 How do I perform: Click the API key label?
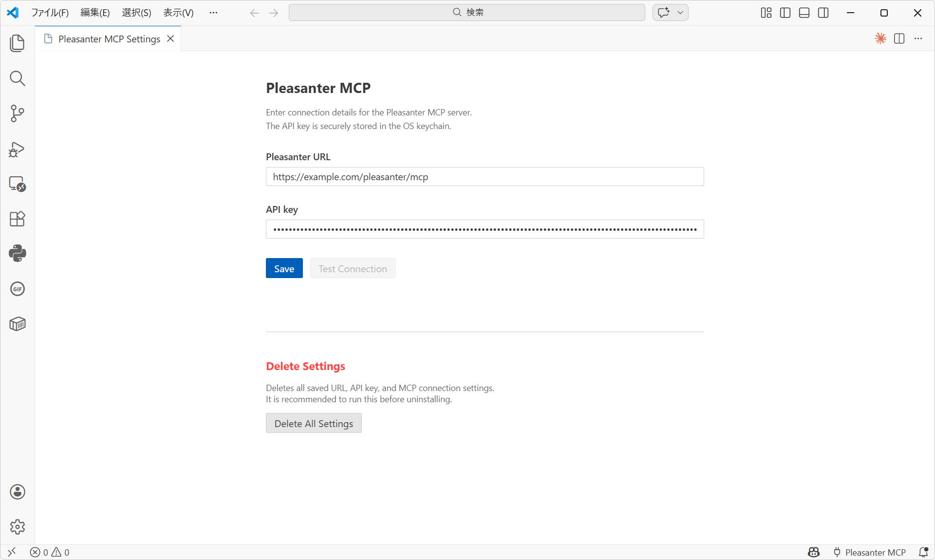click(x=282, y=209)
